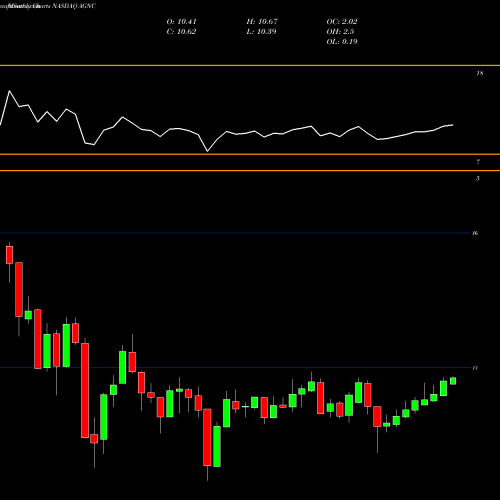Select the close value 'C: 10.62'
The image size is (500, 500).
(x=181, y=32)
